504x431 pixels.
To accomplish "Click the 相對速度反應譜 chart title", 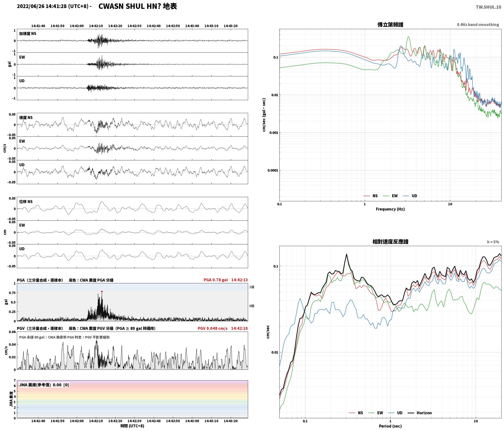I will pyautogui.click(x=390, y=242).
